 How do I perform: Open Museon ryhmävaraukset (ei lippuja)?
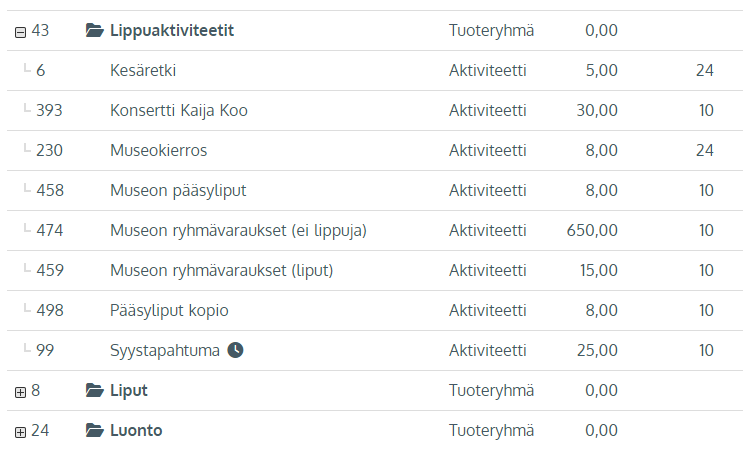[238, 231]
